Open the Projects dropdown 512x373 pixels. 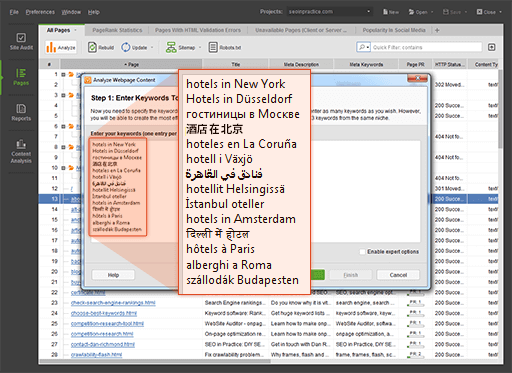click(x=329, y=12)
